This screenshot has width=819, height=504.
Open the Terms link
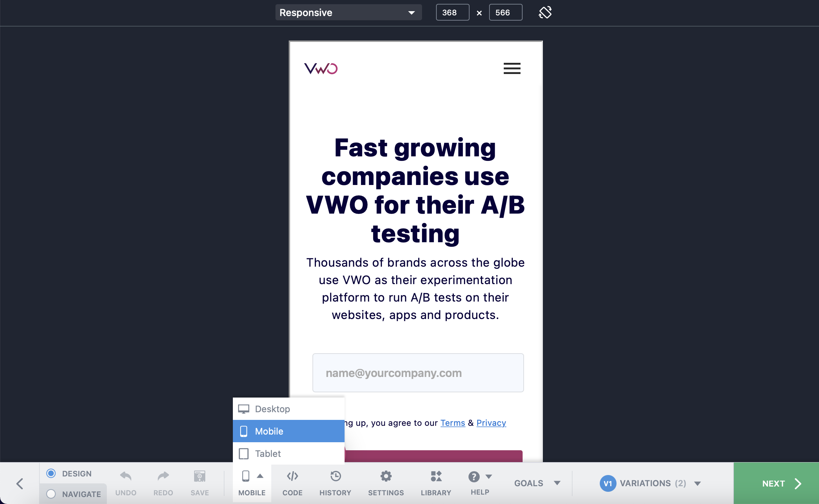pos(452,423)
